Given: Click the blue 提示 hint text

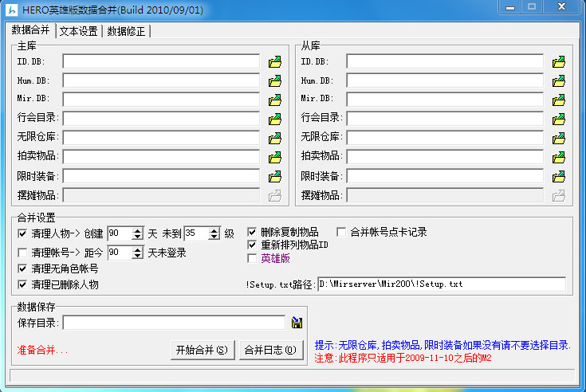Looking at the screenshot, I should tap(442, 345).
